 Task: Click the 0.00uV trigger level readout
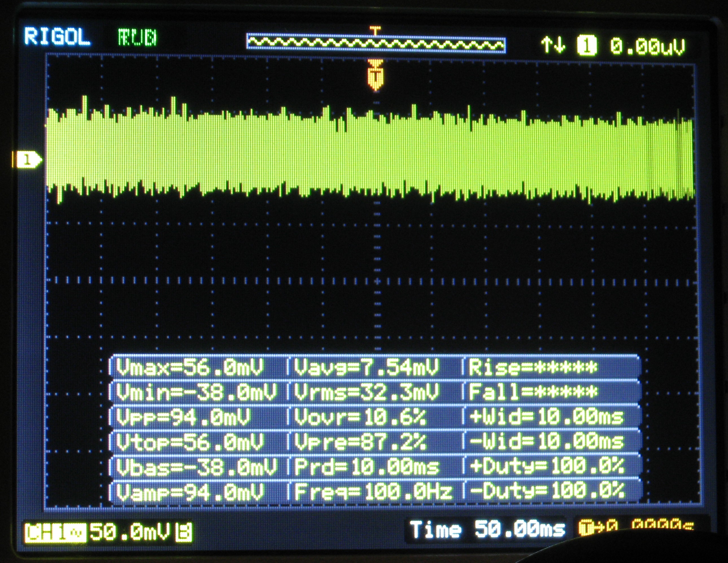647,46
